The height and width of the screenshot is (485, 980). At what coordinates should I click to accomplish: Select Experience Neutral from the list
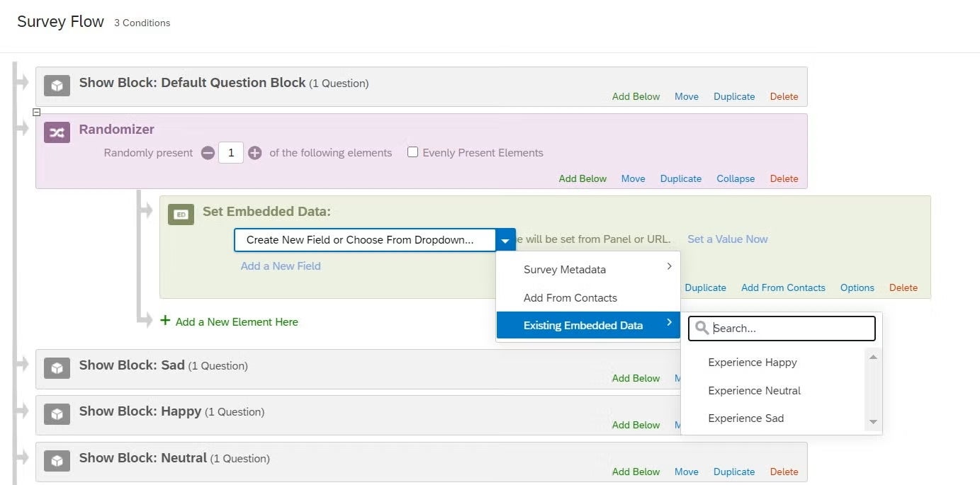754,390
